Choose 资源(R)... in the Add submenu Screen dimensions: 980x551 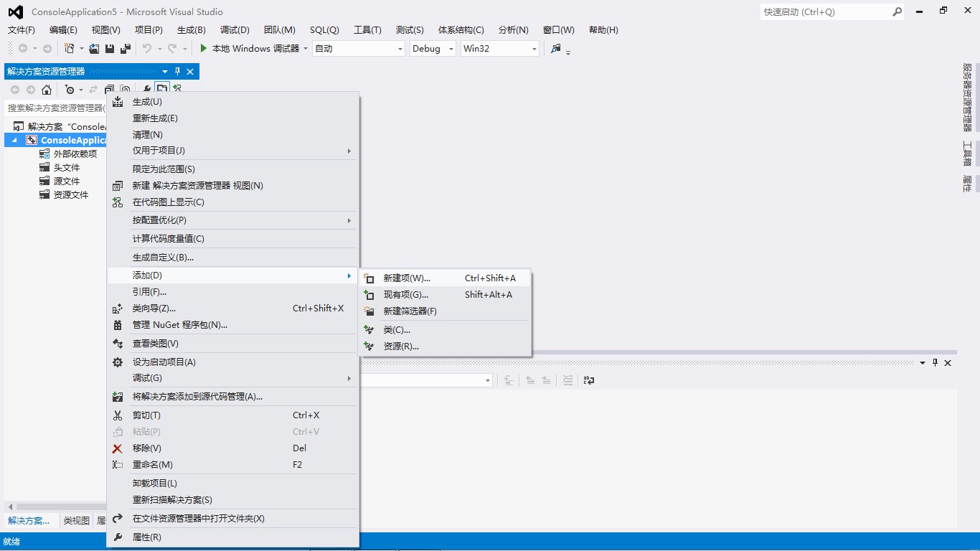coord(445,347)
